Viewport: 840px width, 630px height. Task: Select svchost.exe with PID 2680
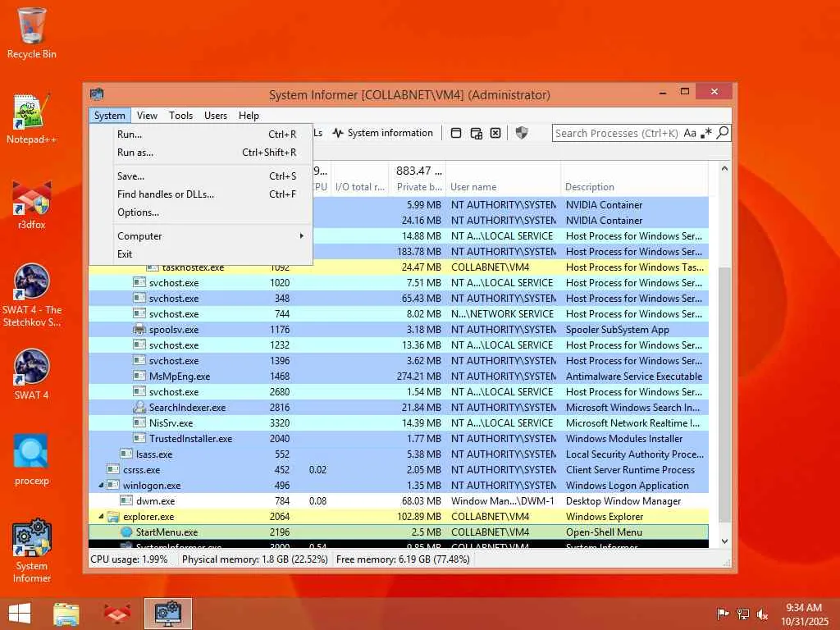click(x=399, y=391)
